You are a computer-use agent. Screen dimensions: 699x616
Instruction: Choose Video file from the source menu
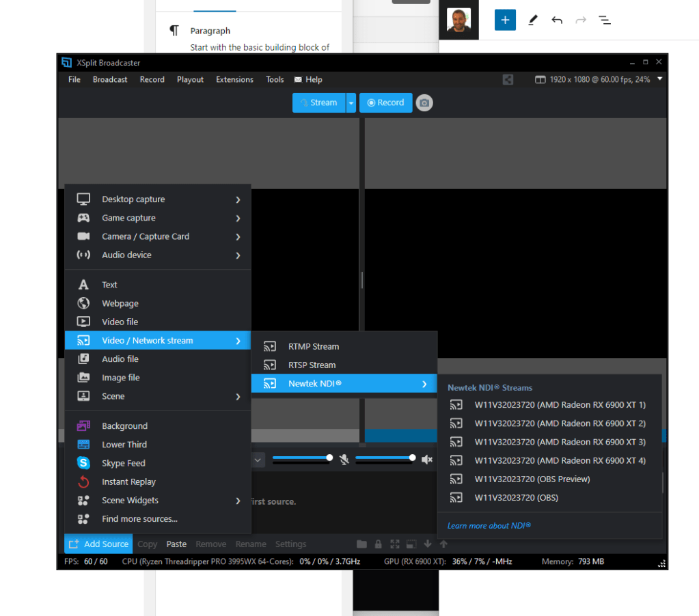pyautogui.click(x=158, y=322)
